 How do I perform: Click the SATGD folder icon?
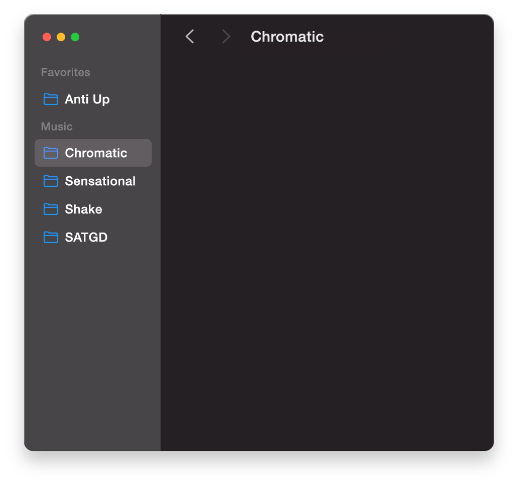(x=51, y=237)
